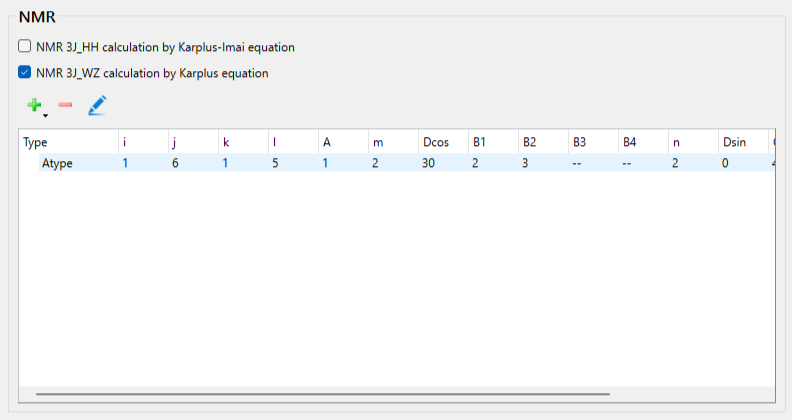Click the j value 6 cell
The image size is (792, 420).
[x=175, y=163]
